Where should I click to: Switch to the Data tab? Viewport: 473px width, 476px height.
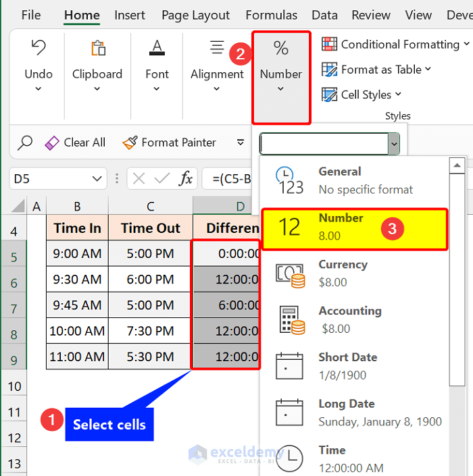point(324,15)
